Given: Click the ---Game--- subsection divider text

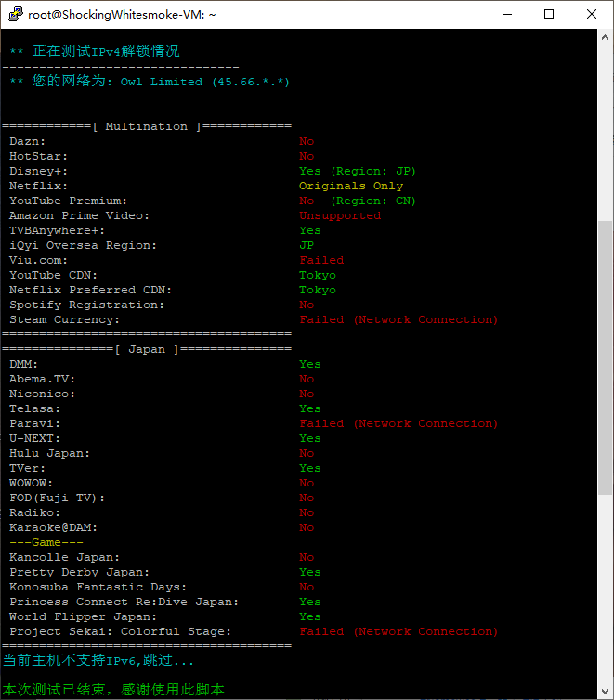Looking at the screenshot, I should 46,542.
